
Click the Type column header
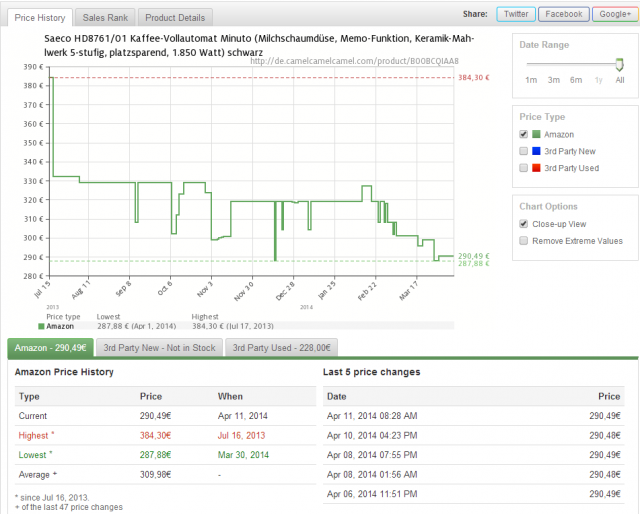[29, 396]
